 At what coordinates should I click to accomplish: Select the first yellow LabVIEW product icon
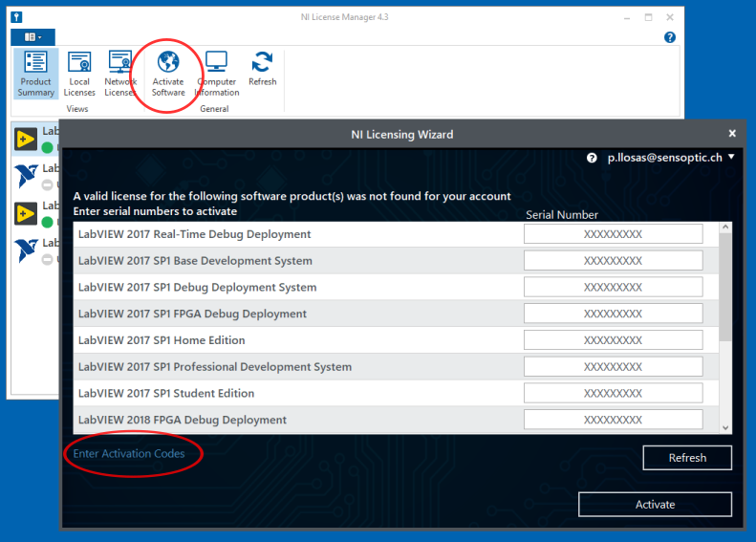tap(26, 139)
